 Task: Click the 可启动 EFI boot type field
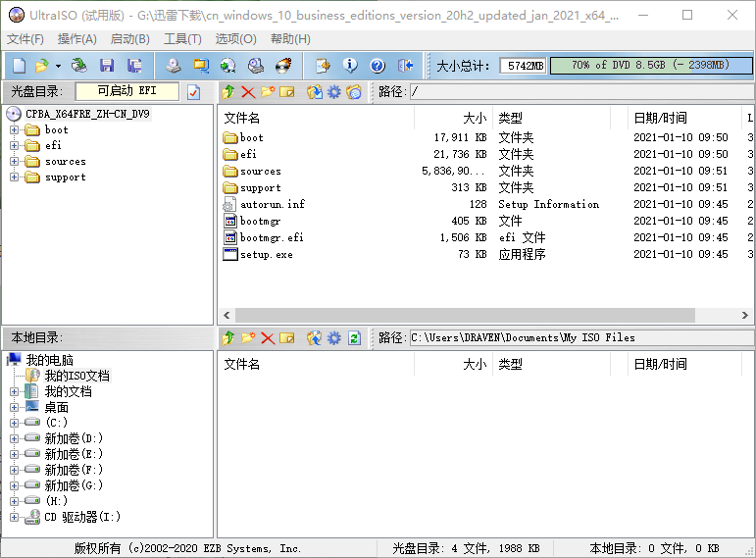(x=127, y=91)
